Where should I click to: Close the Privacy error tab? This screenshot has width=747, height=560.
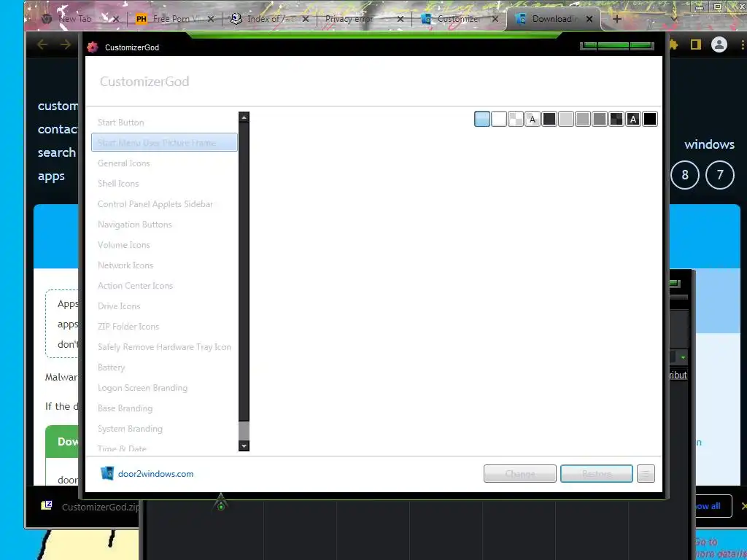click(400, 19)
